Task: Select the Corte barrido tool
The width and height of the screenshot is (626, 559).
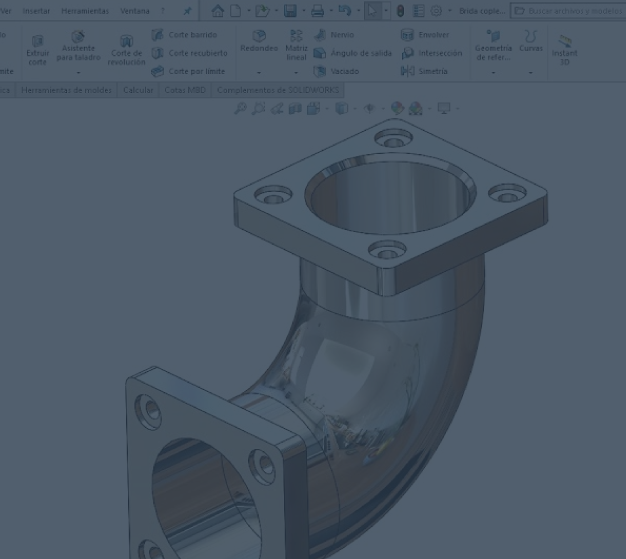Action: click(184, 35)
